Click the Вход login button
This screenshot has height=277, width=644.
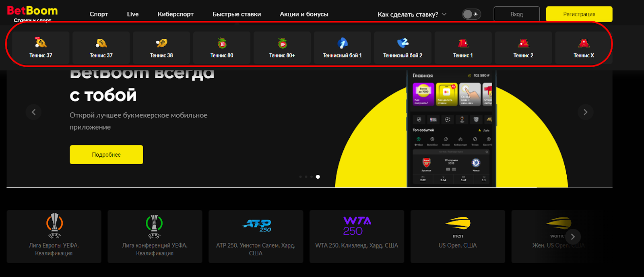coord(517,14)
